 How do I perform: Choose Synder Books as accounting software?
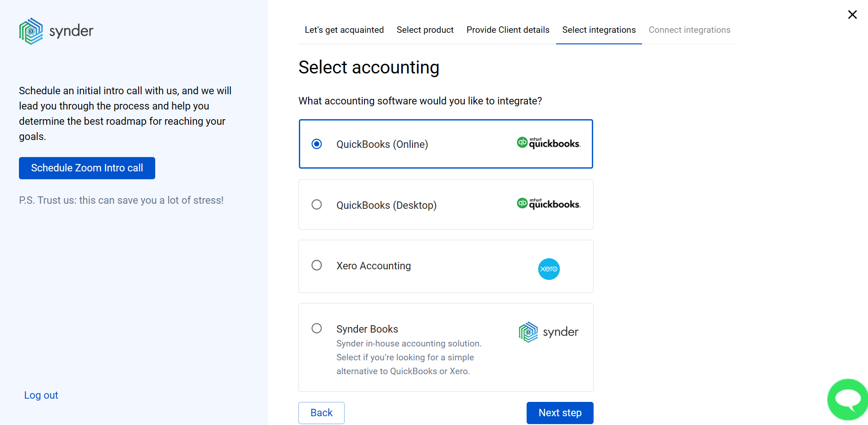point(316,328)
